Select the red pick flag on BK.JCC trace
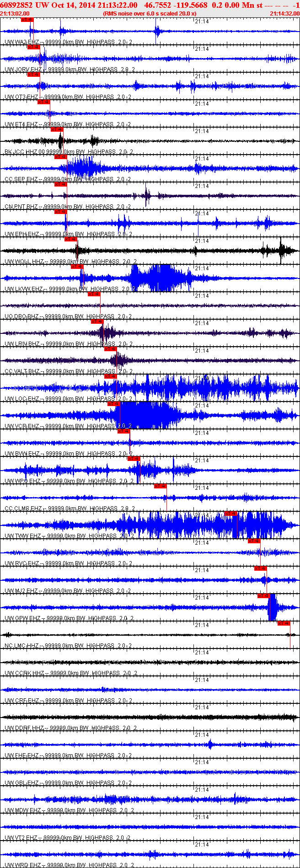This screenshot has height=868, width=300. pyautogui.click(x=57, y=129)
